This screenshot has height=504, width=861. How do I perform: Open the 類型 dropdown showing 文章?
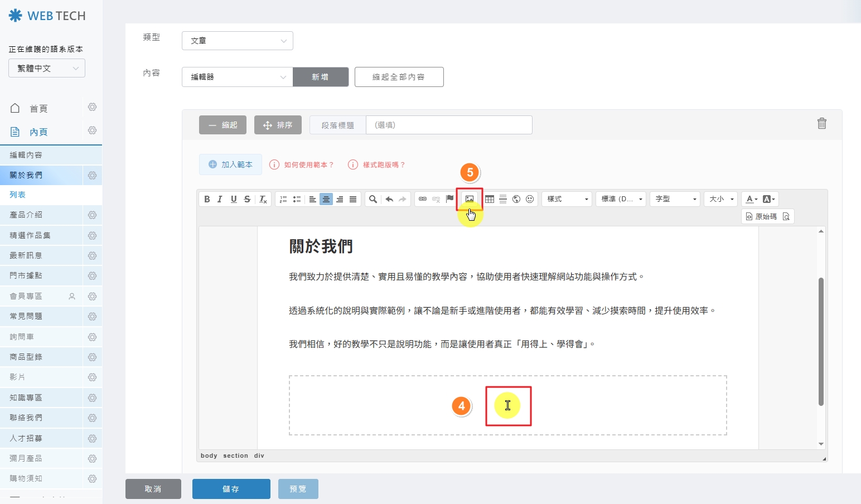coord(237,41)
